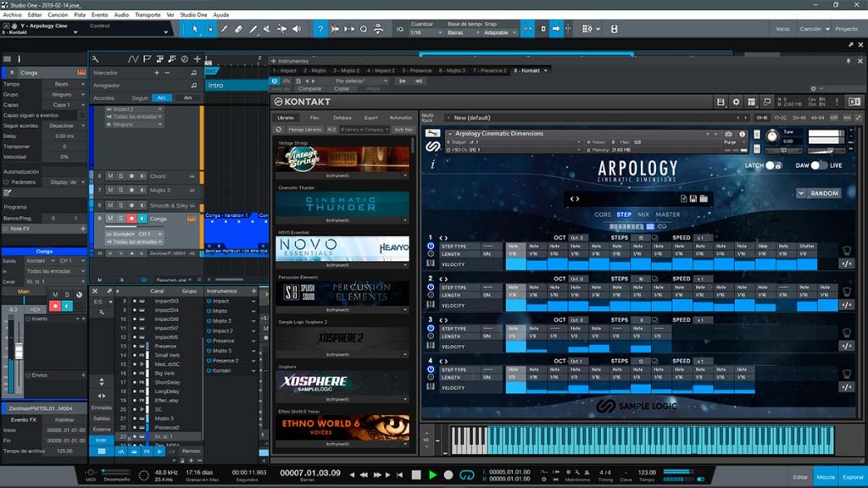The height and width of the screenshot is (488, 868).
Task: Select the MIX tab in Arpology
Action: pos(643,214)
